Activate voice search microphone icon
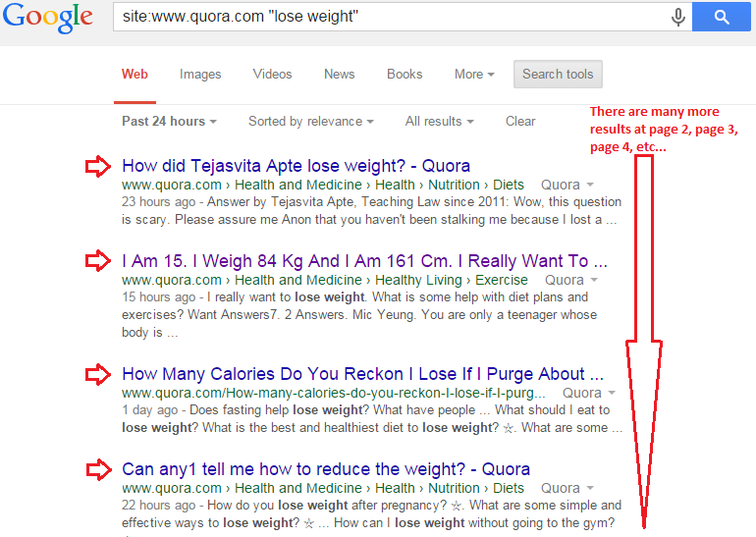 tap(677, 17)
